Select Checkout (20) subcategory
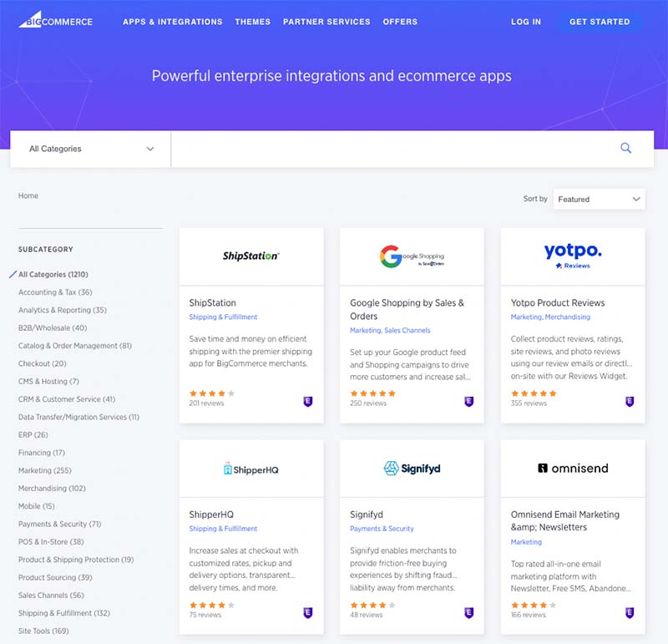The width and height of the screenshot is (668, 644). [x=43, y=363]
